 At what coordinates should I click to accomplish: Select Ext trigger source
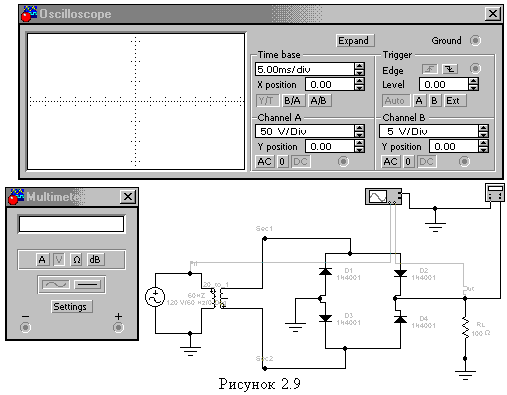455,101
